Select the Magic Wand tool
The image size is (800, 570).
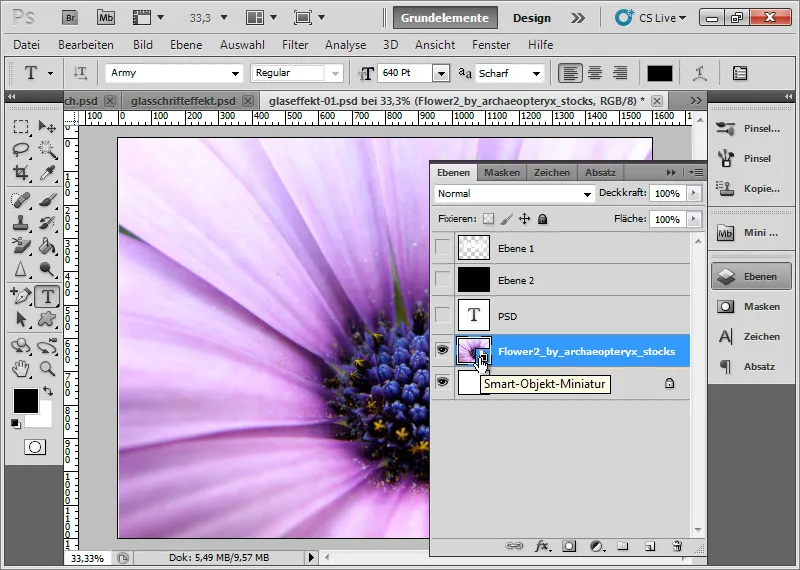coord(47,150)
